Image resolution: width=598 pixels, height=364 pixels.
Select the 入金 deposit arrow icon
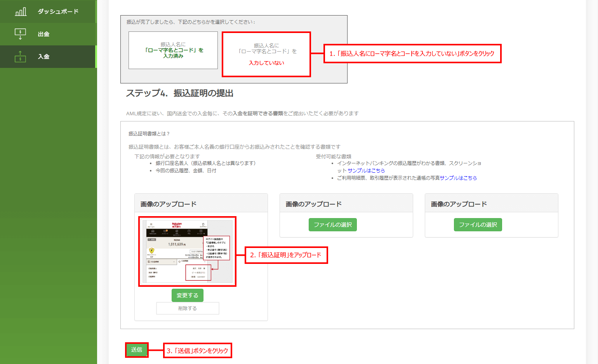[x=20, y=57]
